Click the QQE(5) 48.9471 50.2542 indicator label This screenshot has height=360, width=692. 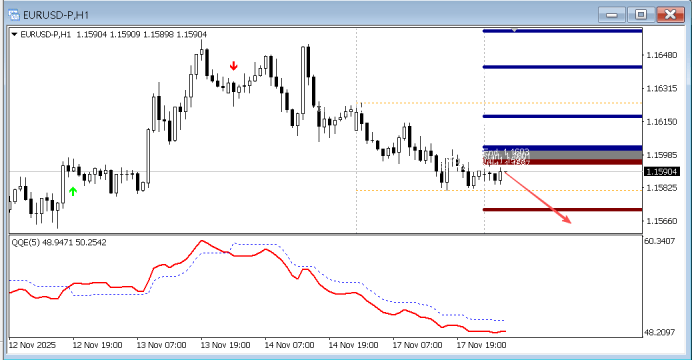[59, 243]
